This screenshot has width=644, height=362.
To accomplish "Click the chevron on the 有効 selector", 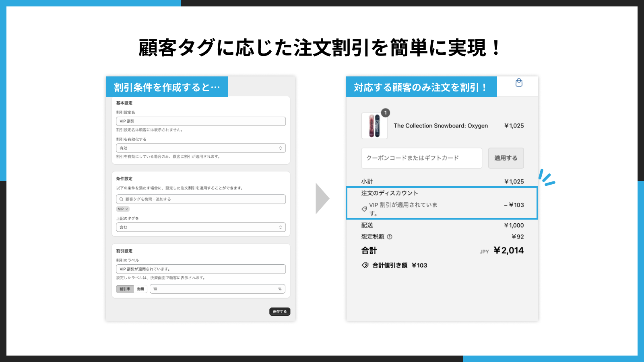I will 281,148.
